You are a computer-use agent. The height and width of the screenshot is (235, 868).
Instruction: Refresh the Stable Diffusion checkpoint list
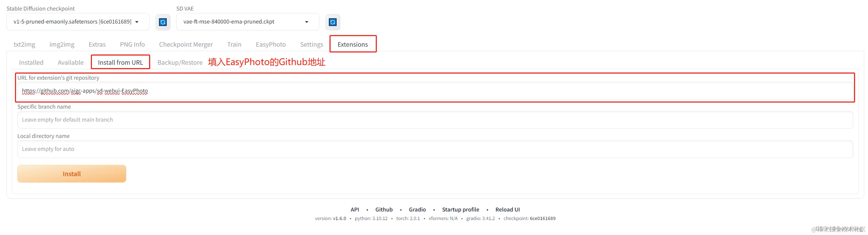tap(163, 22)
